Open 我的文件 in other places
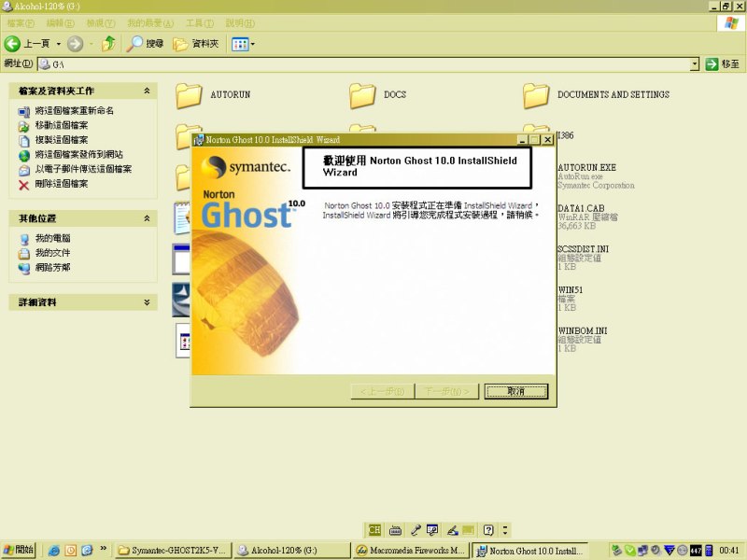Viewport: 747px width, 560px height. [53, 253]
